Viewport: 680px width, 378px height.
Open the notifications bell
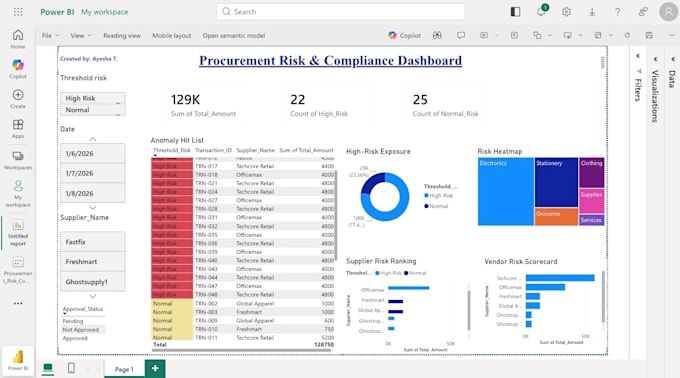point(541,12)
